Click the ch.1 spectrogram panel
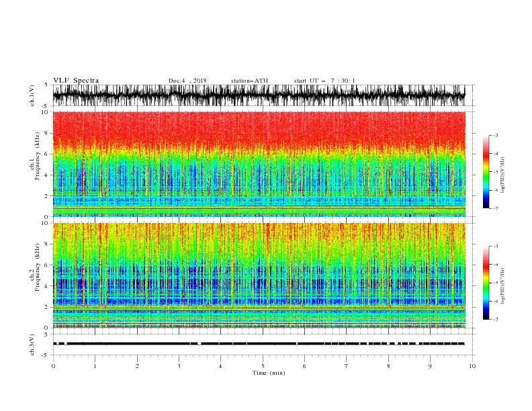 259,164
